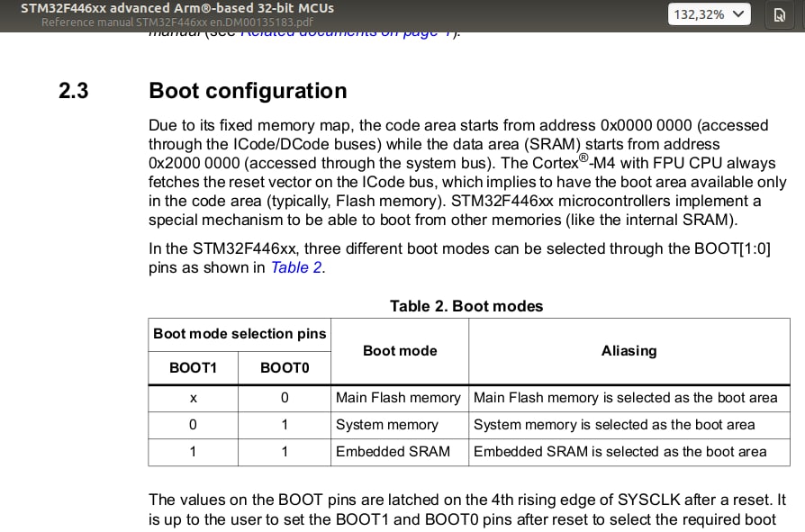
Task: Click the BOOT0 value in the System memory row
Action: pyautogui.click(x=285, y=425)
